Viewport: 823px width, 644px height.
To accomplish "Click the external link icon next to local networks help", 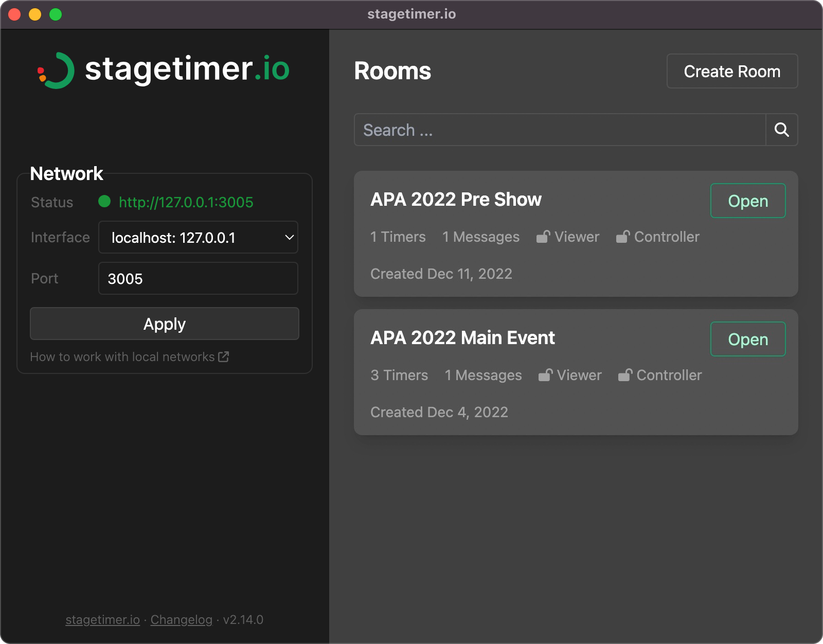I will (x=223, y=356).
